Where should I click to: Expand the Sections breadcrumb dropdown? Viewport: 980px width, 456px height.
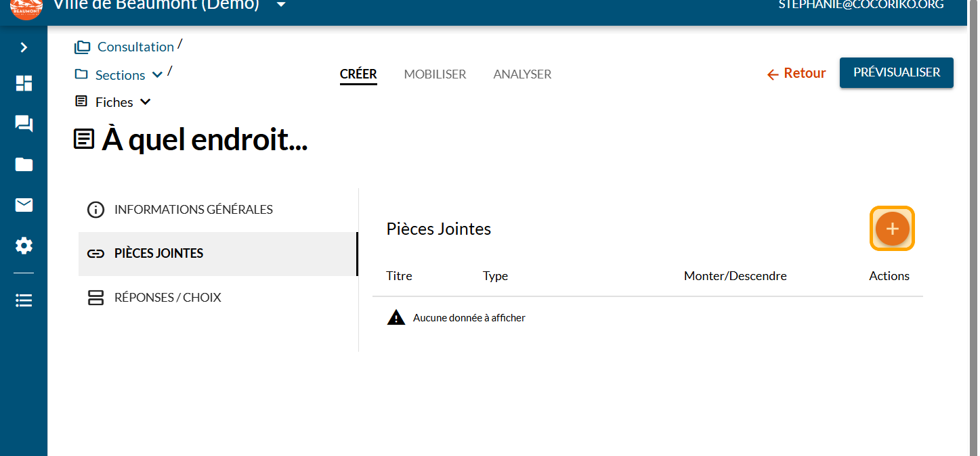tap(157, 75)
